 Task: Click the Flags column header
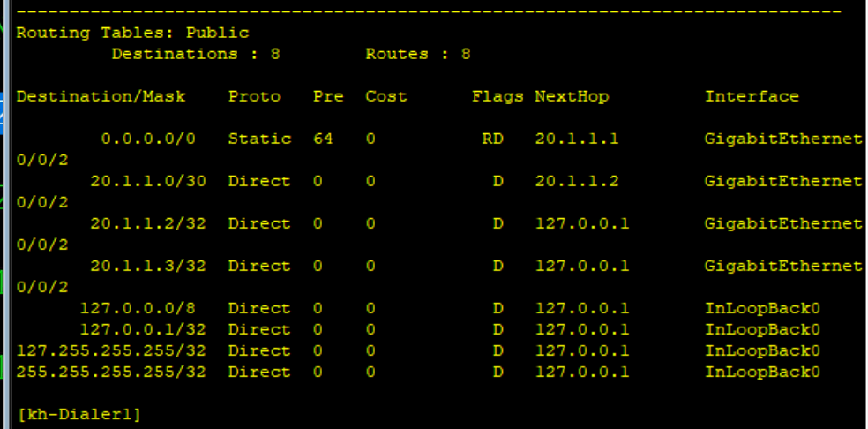498,96
